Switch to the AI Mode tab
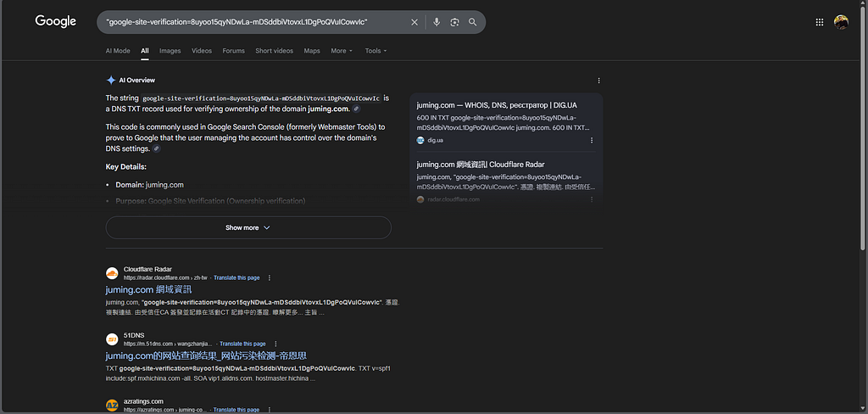Screen dimensions: 868x414 coord(118,50)
